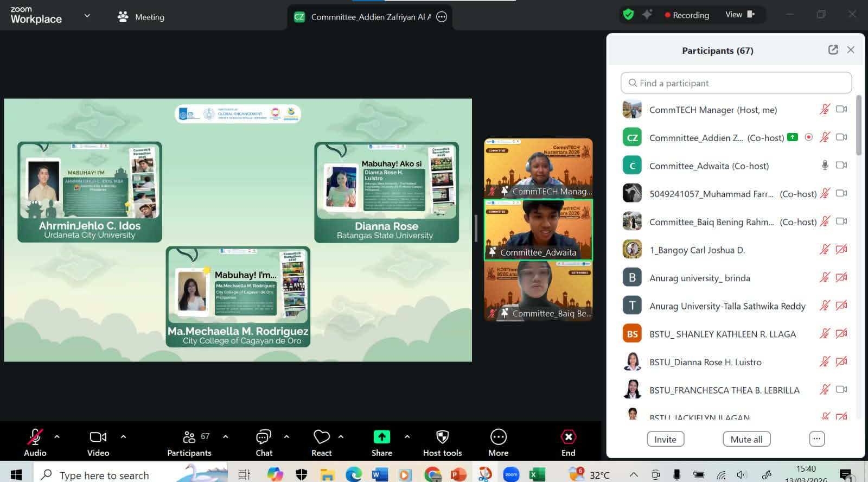This screenshot has width=868, height=482.
Task: Click the green Share screen button
Action: pyautogui.click(x=381, y=437)
